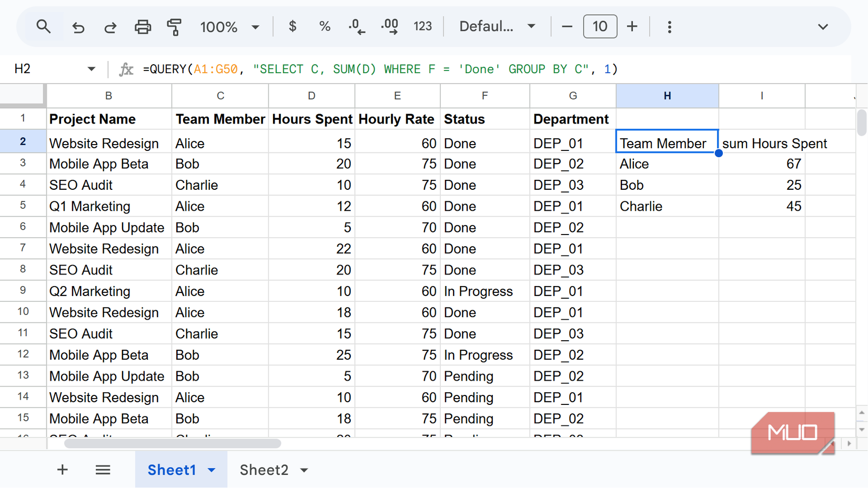Activate the paint format tool
This screenshot has width=868, height=488.
tap(174, 27)
